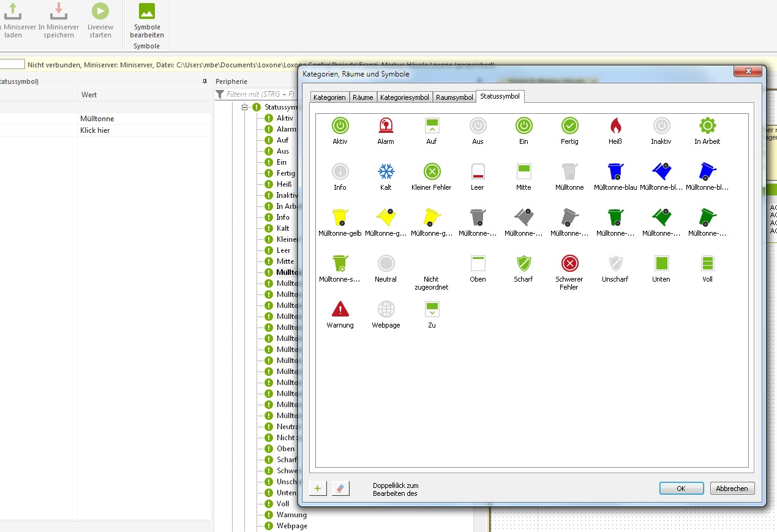777x532 pixels.
Task: Collapse the Statussymbol tree node
Action: tap(245, 107)
